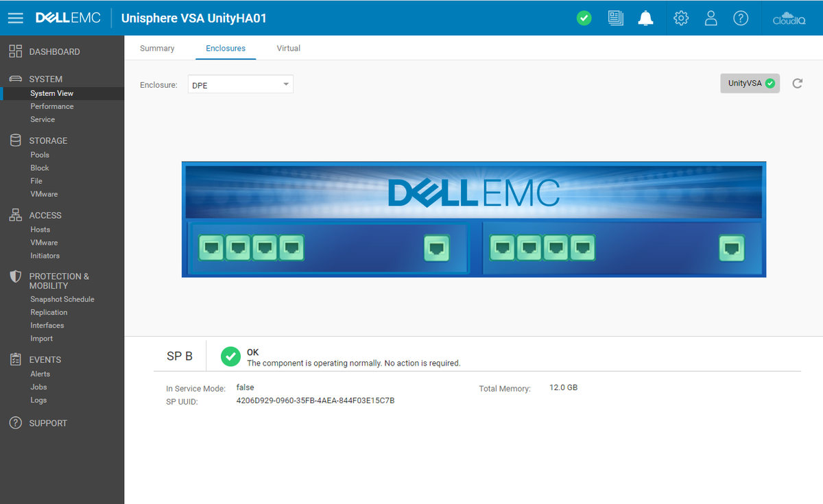The image size is (823, 504).
Task: Open File under Storage
Action: 36,181
